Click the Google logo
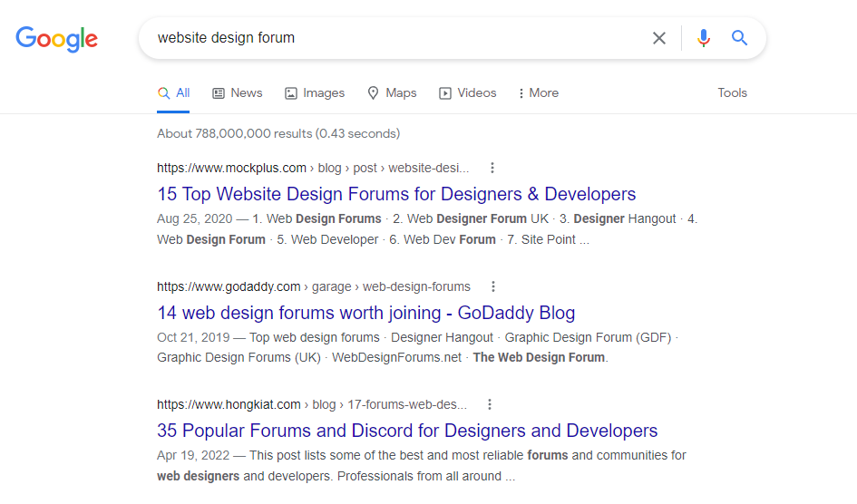Screen dimensions: 857x504 click(x=57, y=39)
